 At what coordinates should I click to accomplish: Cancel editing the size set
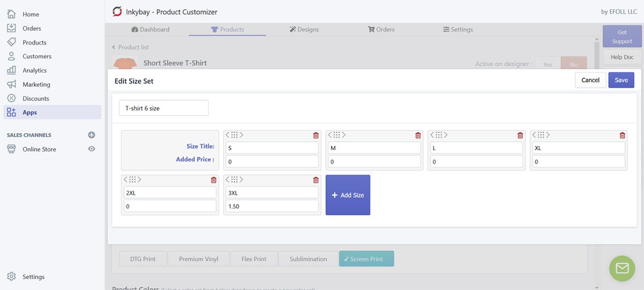[x=590, y=80]
